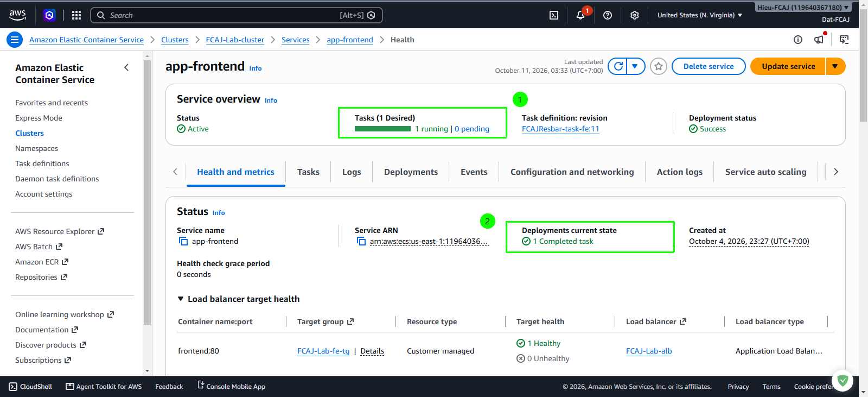
Task: Open the refresh interval dropdown arrow
Action: pos(635,66)
